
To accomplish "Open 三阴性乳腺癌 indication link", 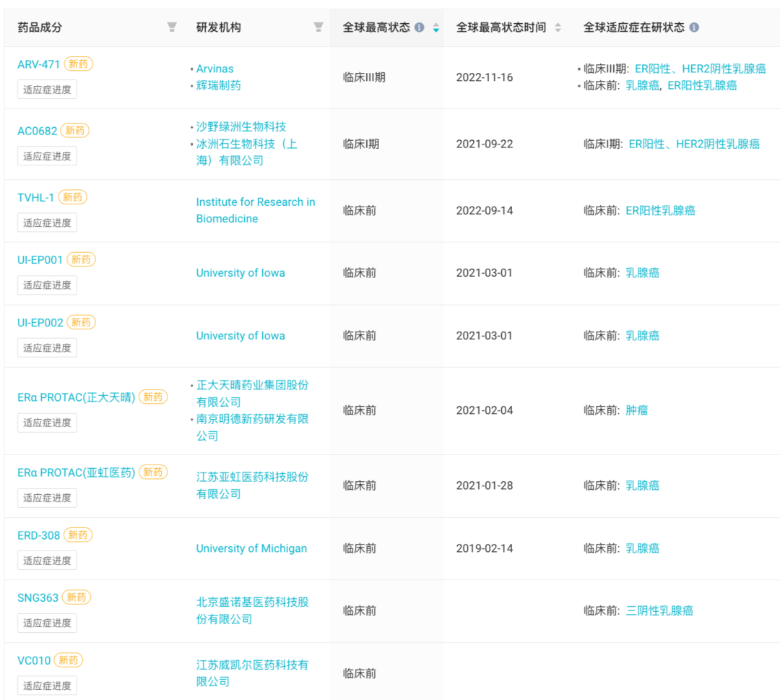I will tap(659, 610).
